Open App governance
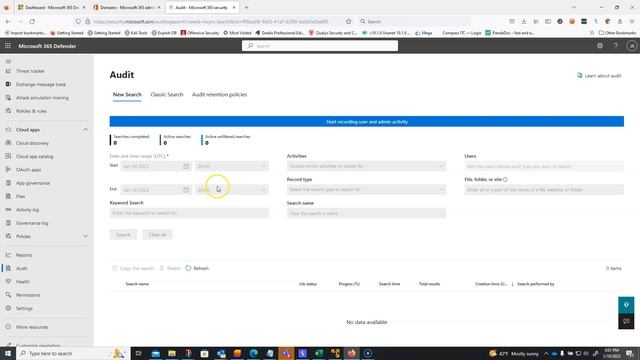Viewport: 640px width, 360px height. 33,183
